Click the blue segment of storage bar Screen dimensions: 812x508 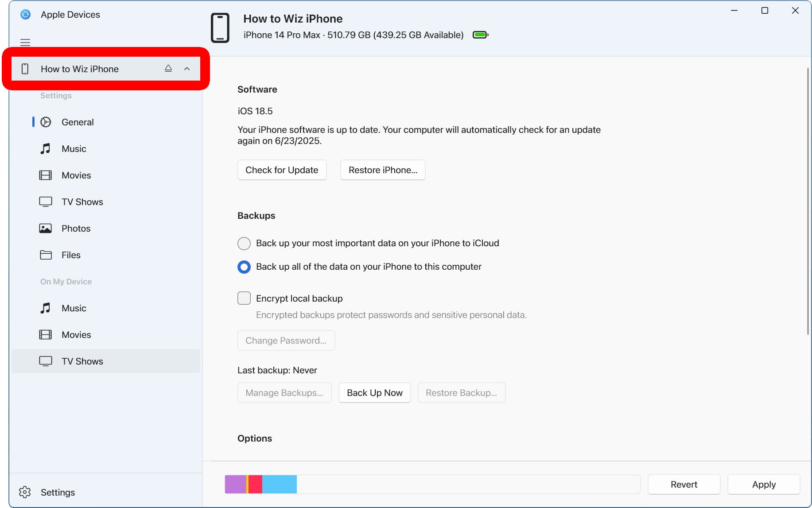[279, 485]
